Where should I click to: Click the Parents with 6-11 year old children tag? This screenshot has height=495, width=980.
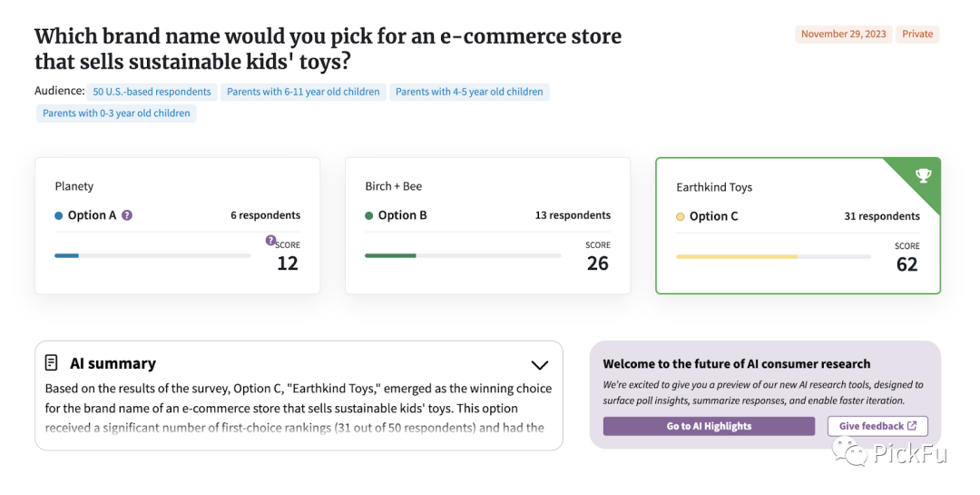tap(303, 92)
